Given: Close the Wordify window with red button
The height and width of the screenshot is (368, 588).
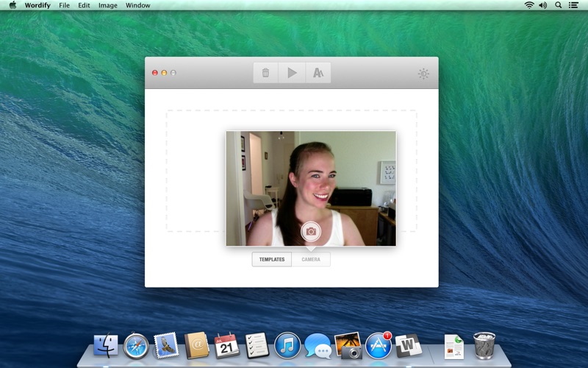Looking at the screenshot, I should [155, 73].
